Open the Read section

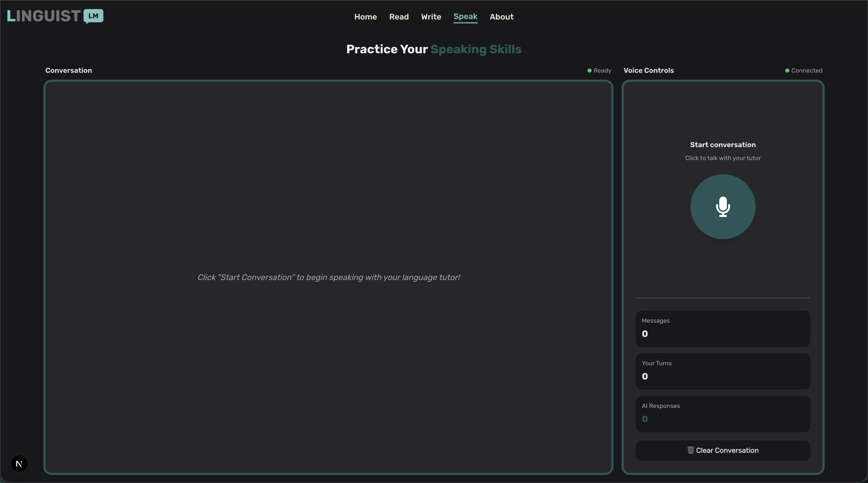pyautogui.click(x=399, y=16)
